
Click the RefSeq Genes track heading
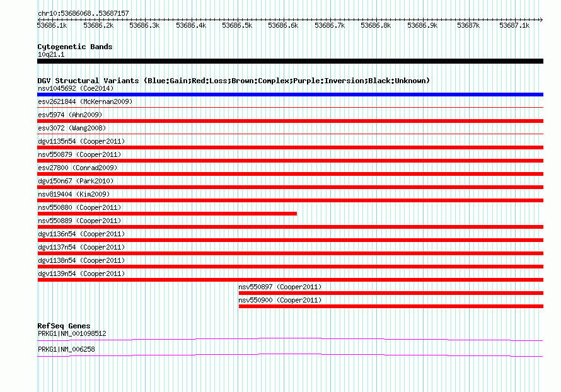tap(64, 326)
